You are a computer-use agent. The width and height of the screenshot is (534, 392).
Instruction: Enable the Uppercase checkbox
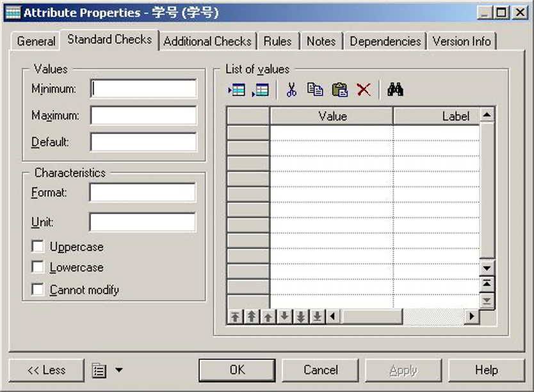[38, 246]
